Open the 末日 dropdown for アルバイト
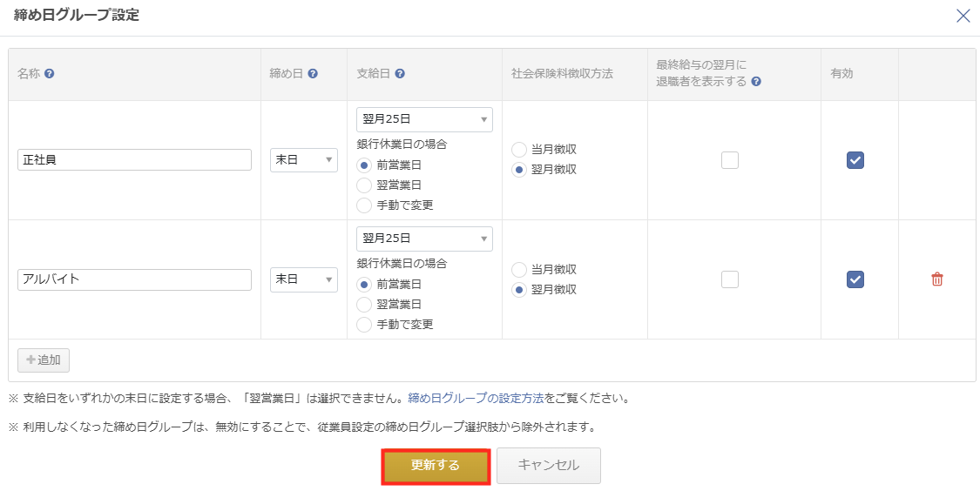This screenshot has height=491, width=980. pyautogui.click(x=304, y=279)
